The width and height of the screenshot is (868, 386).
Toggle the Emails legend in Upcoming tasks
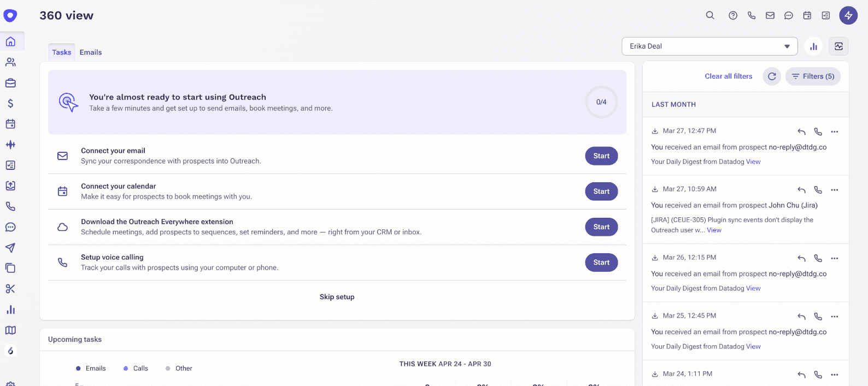[x=91, y=368]
